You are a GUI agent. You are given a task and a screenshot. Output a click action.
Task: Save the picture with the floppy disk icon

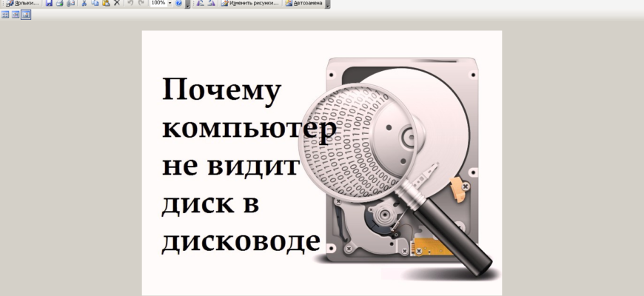coord(49,3)
